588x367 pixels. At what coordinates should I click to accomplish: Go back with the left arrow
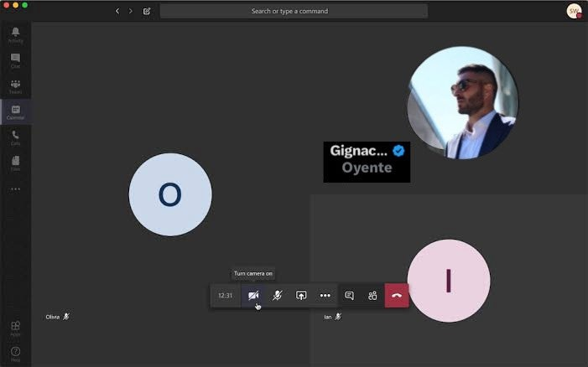(117, 11)
